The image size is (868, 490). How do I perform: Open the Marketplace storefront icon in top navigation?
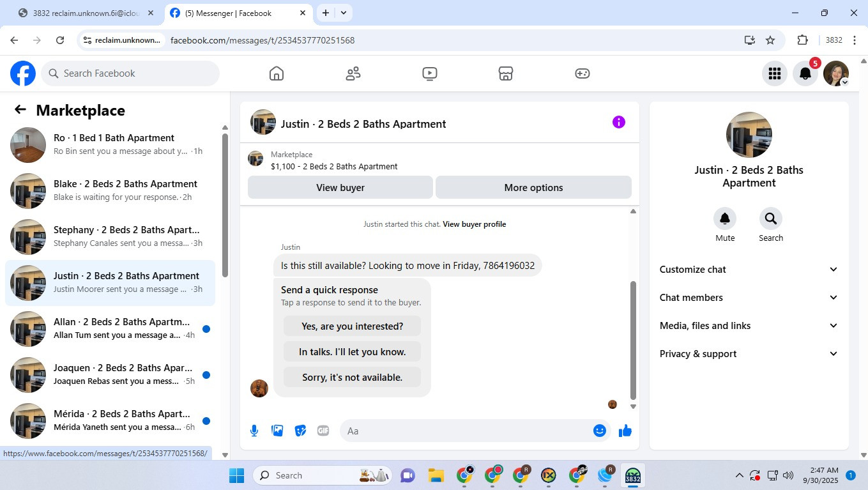[506, 73]
